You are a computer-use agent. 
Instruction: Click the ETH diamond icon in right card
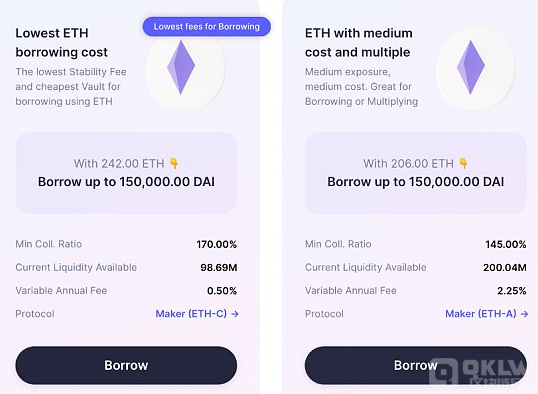coord(471,68)
